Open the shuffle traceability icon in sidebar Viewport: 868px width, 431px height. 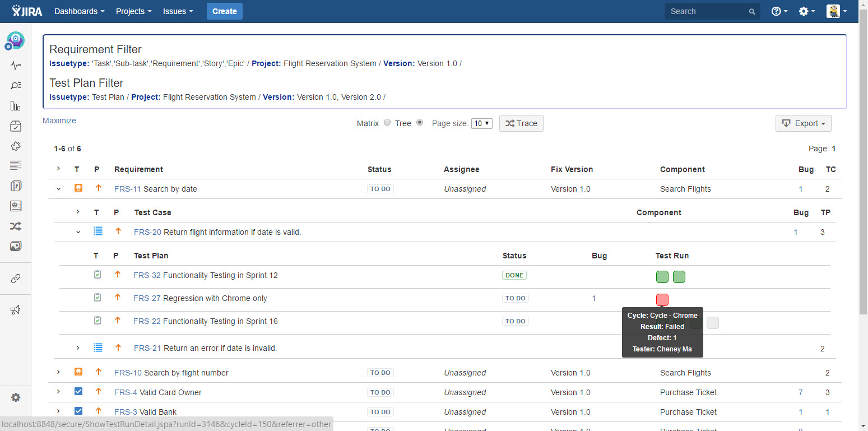[16, 226]
